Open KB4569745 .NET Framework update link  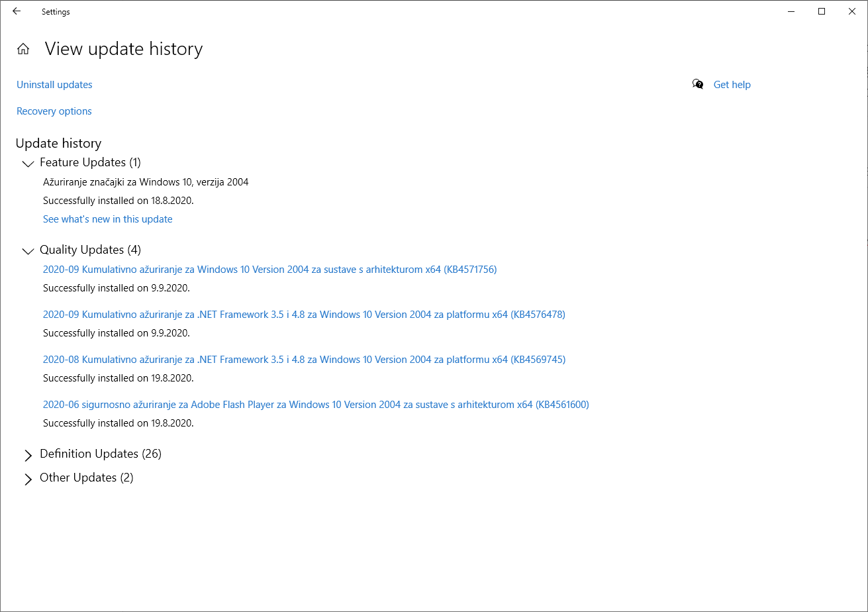(x=304, y=360)
